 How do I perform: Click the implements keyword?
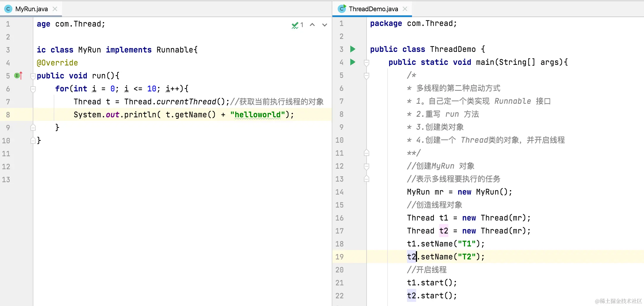point(129,50)
